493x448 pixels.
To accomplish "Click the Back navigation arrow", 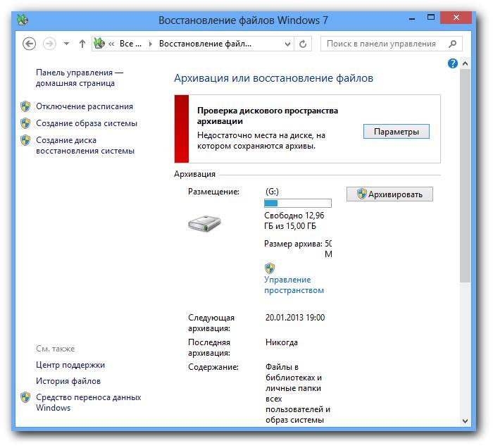I will 30,44.
